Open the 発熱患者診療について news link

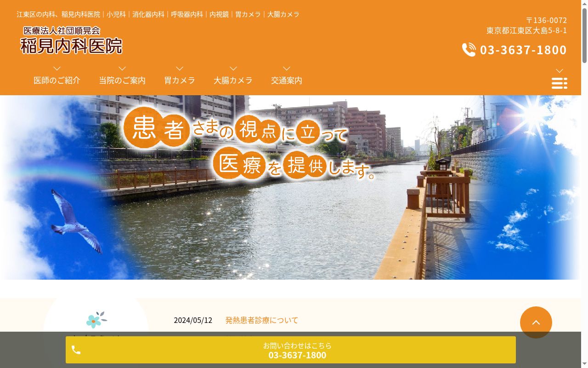point(262,320)
